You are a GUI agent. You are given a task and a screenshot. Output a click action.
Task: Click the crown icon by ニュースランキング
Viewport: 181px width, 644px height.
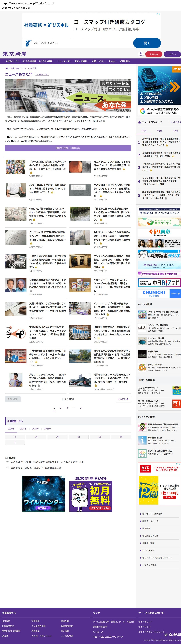click(140, 122)
